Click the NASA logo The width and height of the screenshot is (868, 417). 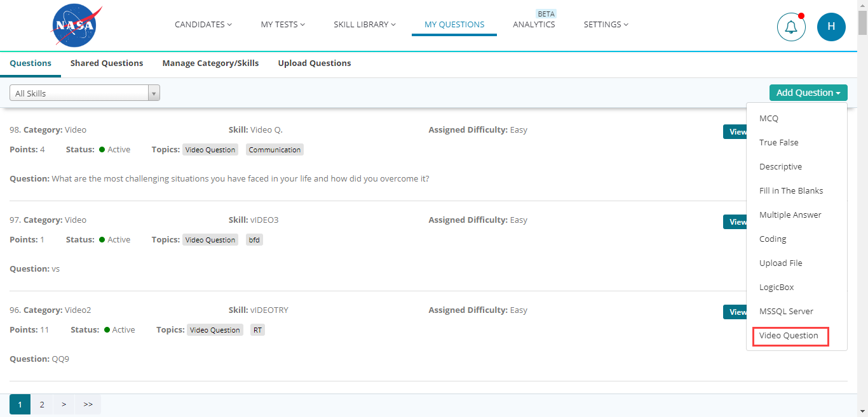click(75, 25)
